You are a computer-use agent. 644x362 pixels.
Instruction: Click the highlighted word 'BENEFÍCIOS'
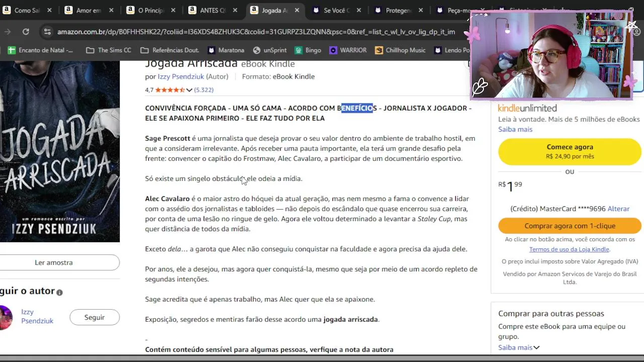(x=357, y=108)
